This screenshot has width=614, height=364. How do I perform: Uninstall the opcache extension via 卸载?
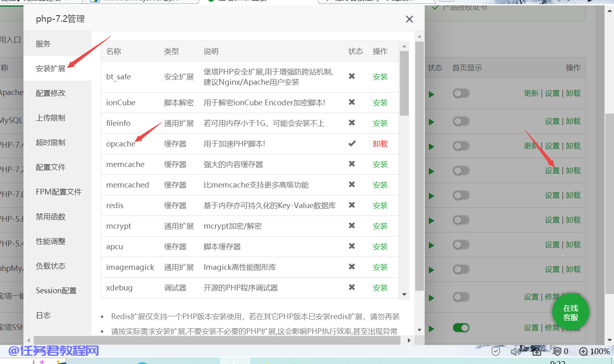click(x=380, y=144)
